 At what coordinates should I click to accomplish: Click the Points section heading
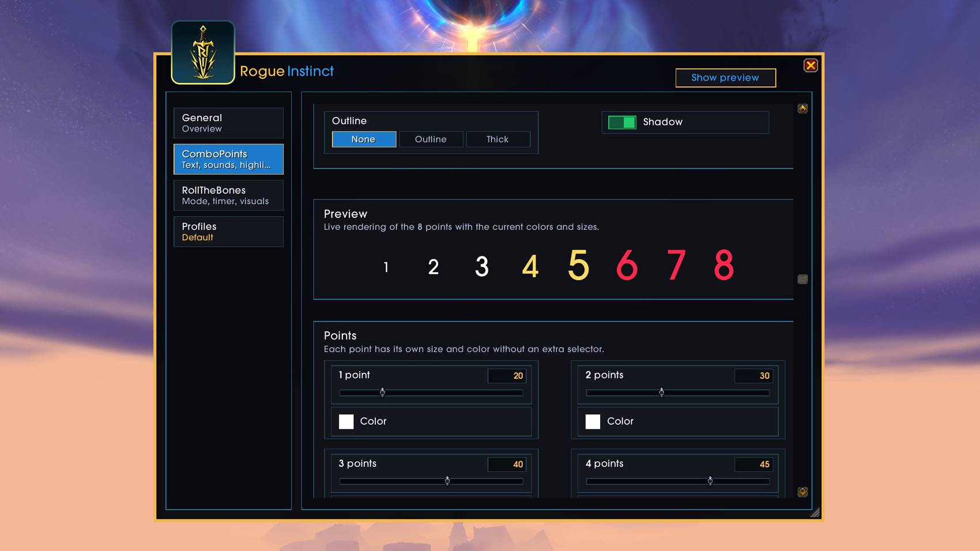(x=340, y=335)
